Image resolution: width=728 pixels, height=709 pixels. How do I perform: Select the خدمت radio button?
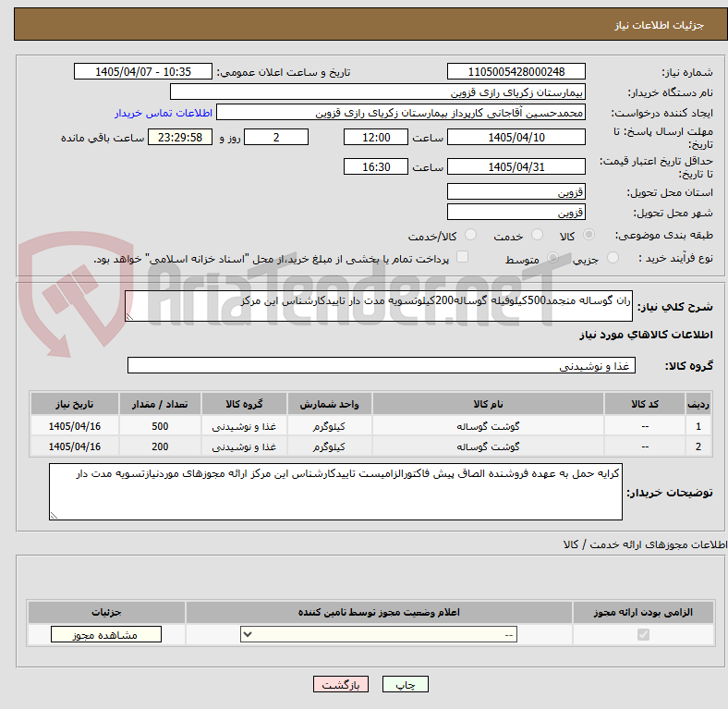coord(537,235)
